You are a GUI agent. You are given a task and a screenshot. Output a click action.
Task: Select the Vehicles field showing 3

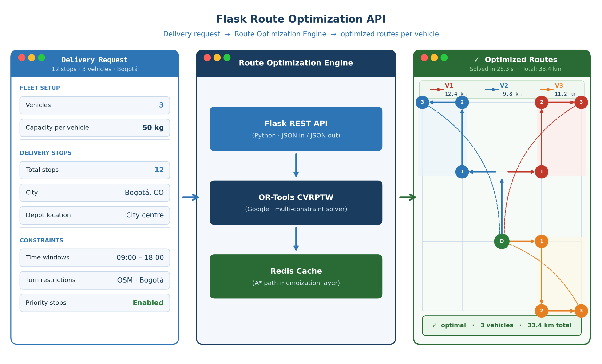(95, 105)
